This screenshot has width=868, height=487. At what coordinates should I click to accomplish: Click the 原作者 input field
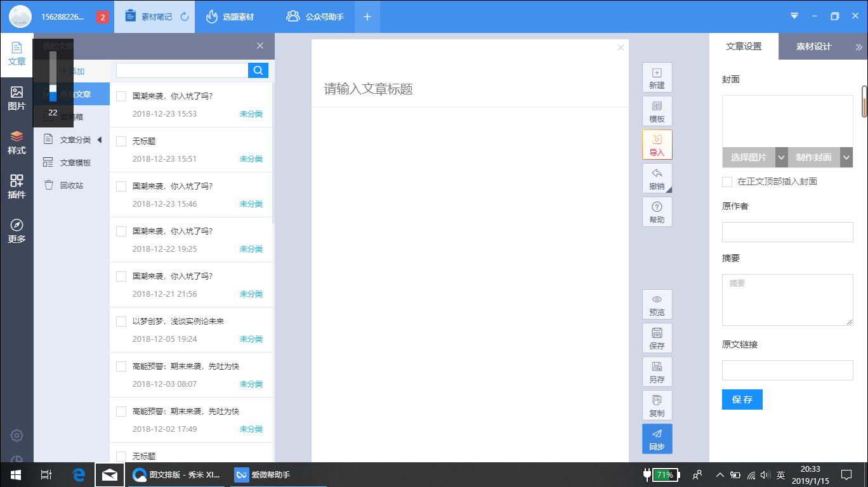coord(787,232)
